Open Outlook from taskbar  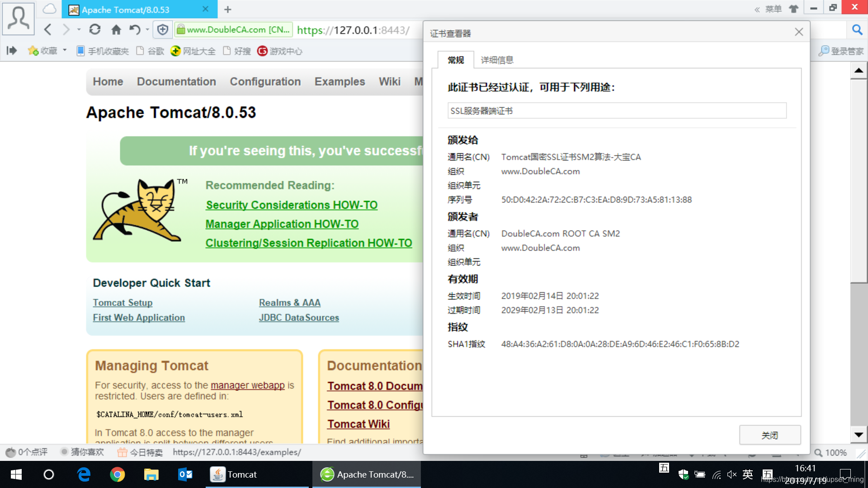[x=185, y=474]
